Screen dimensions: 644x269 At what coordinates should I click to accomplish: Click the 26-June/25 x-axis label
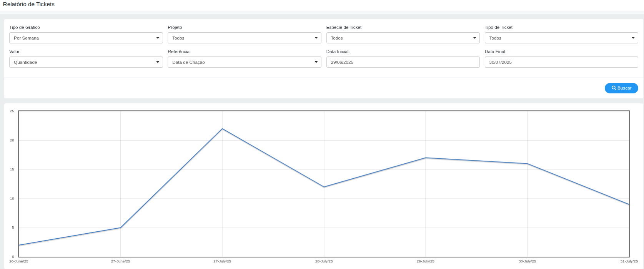(x=19, y=261)
